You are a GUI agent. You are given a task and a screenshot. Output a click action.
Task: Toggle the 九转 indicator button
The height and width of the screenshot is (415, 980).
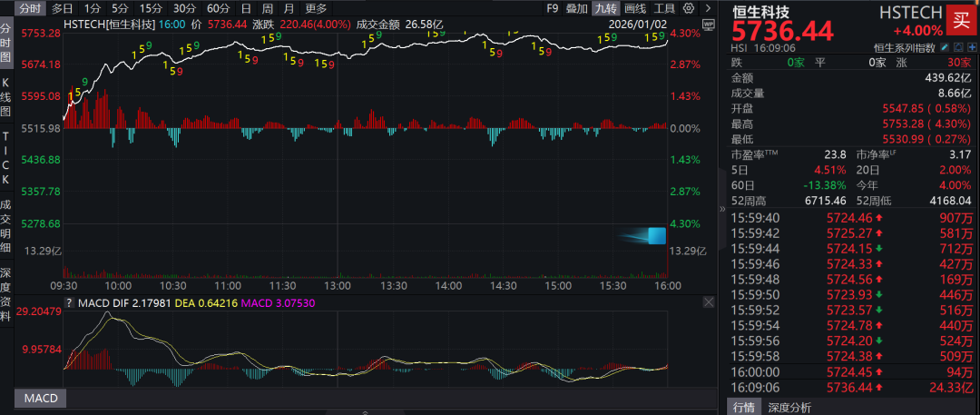click(604, 8)
